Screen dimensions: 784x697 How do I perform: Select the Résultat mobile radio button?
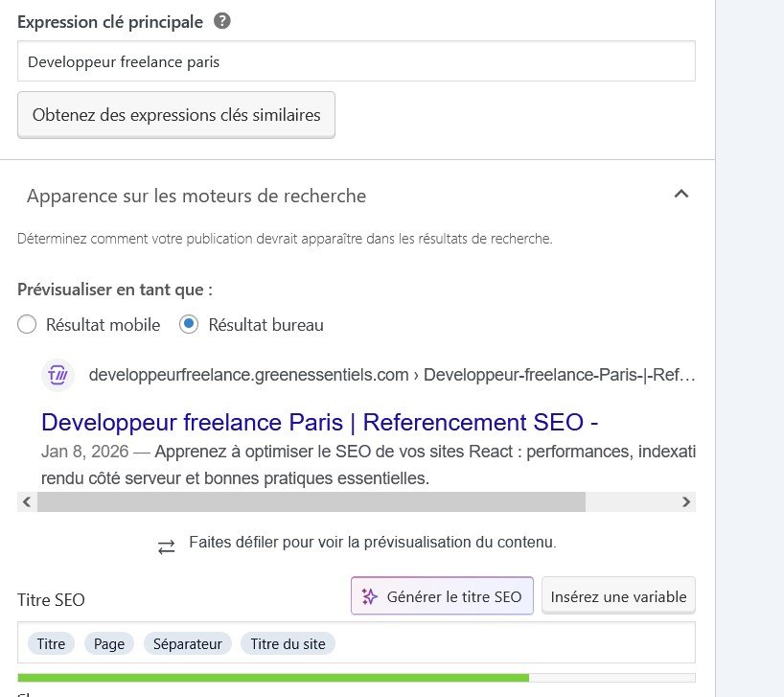[x=27, y=324]
